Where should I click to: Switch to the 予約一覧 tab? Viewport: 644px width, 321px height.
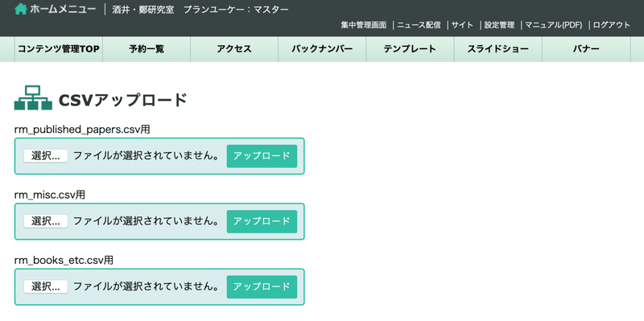pyautogui.click(x=147, y=49)
